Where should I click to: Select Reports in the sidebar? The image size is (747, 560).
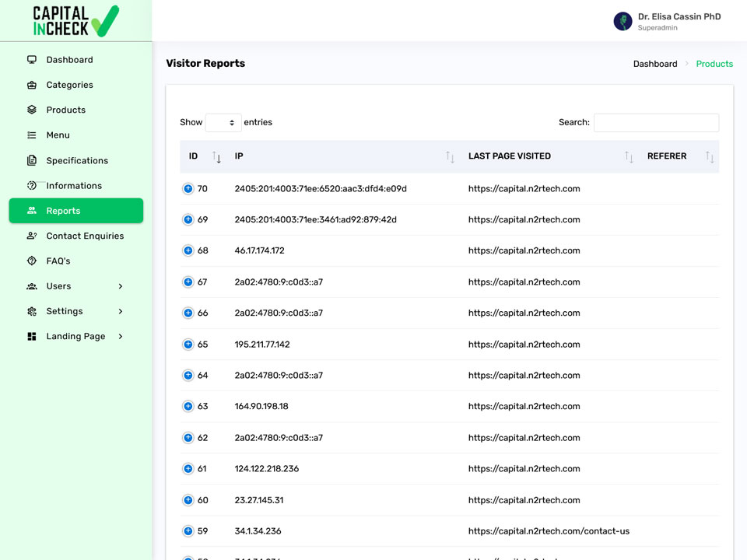76,211
